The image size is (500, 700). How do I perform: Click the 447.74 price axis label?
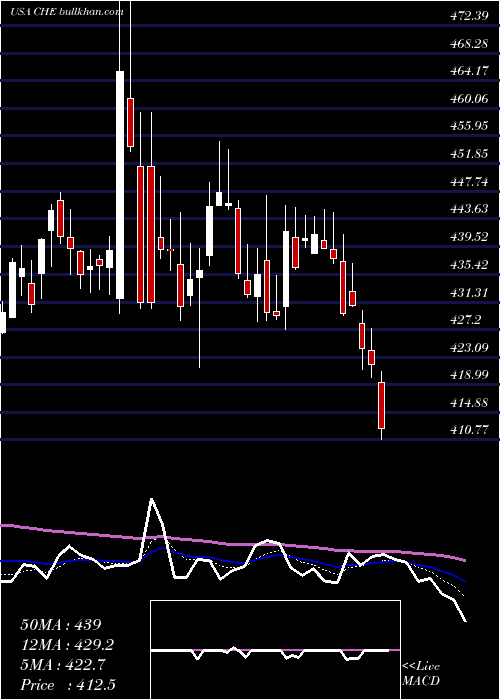[x=469, y=182]
